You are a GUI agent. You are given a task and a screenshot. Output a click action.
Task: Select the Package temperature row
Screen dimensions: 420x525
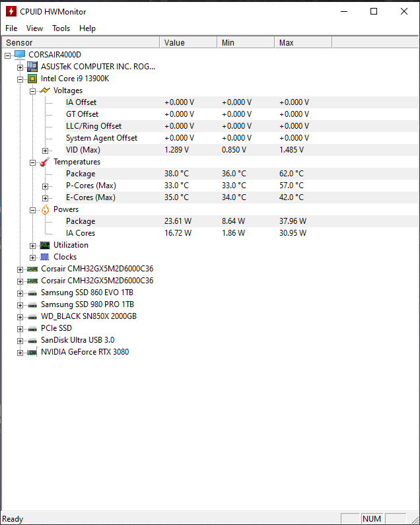(x=81, y=174)
